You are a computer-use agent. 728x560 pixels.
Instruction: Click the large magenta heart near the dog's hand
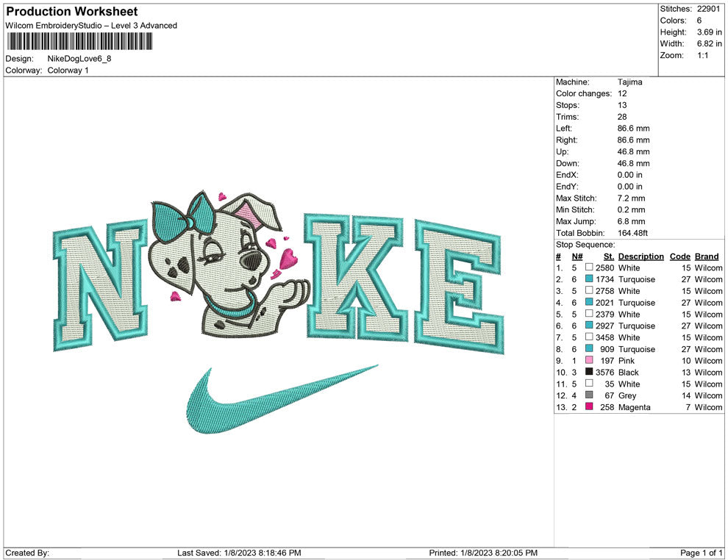288,258
